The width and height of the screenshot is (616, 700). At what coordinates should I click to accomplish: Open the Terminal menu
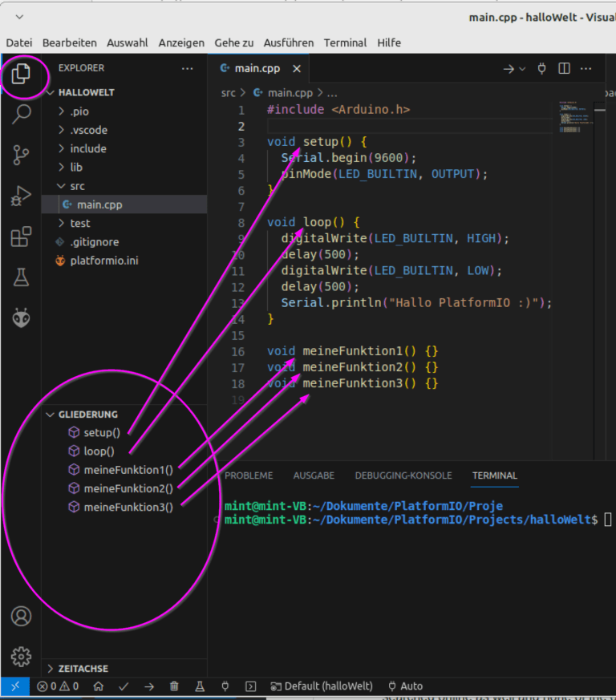click(345, 42)
